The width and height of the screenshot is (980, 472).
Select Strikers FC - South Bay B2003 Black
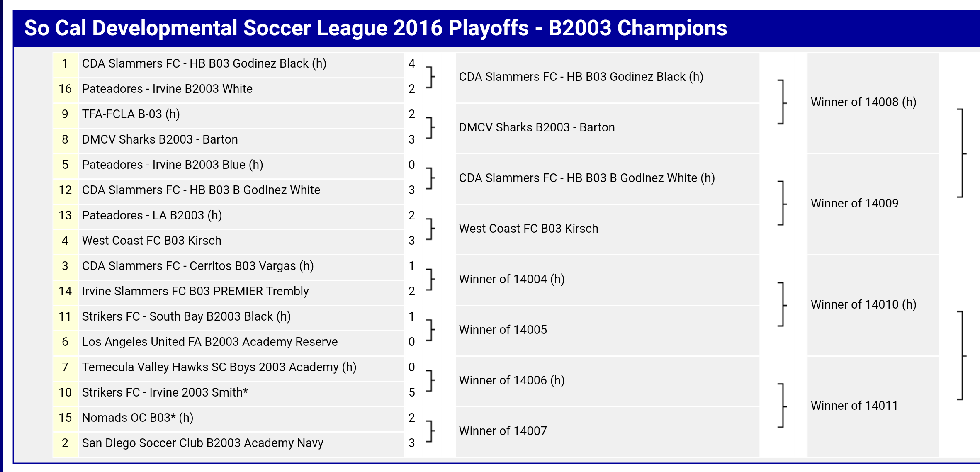click(x=186, y=316)
